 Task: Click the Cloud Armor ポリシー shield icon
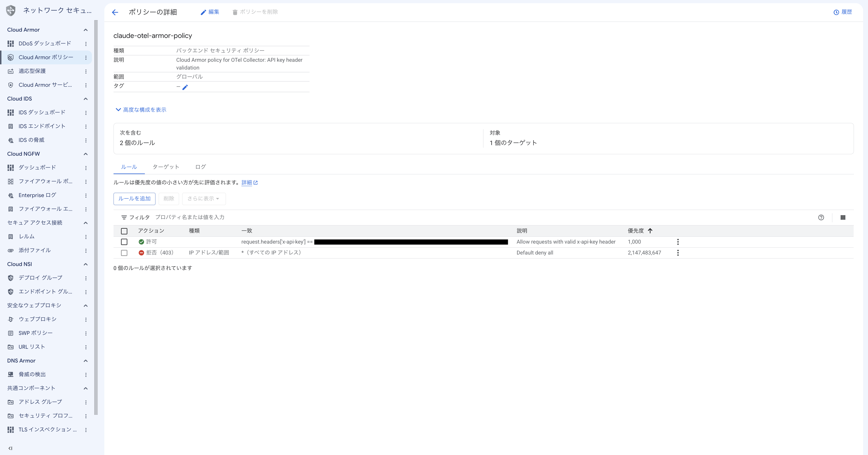click(11, 57)
